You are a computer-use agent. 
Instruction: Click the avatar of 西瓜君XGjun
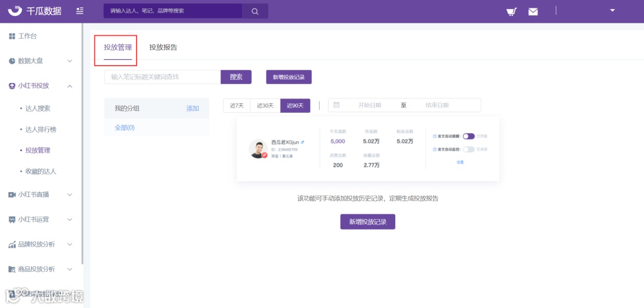[x=258, y=149]
